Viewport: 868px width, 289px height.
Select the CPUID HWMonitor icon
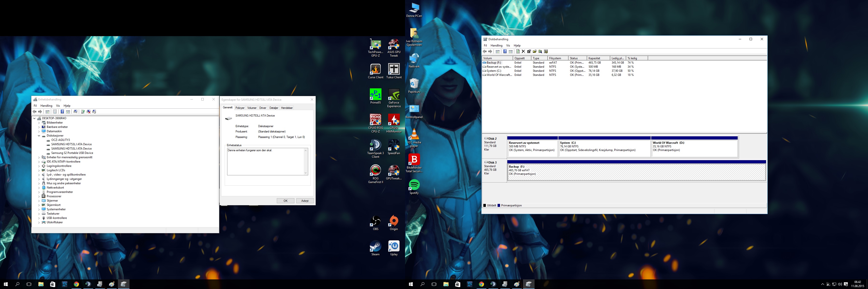(x=394, y=123)
